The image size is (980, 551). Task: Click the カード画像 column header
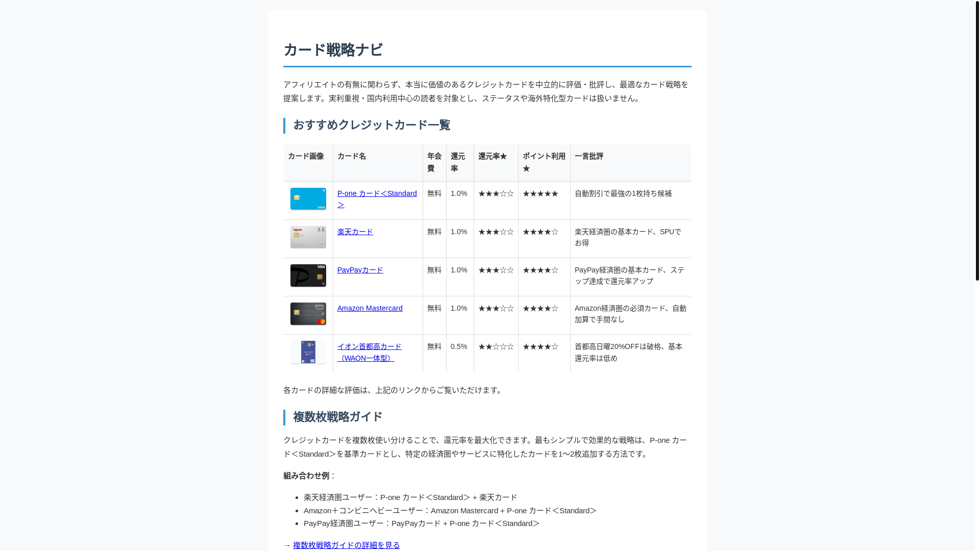click(x=308, y=163)
